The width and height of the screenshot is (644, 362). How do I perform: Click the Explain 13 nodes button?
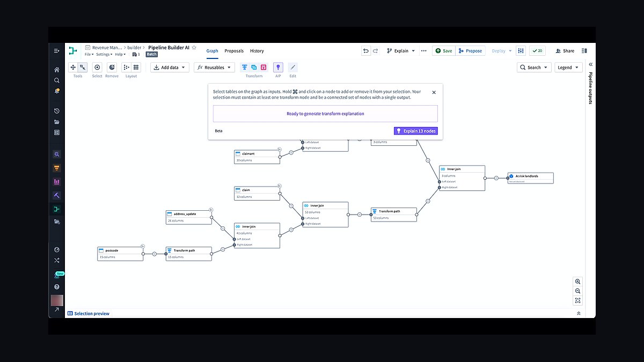[x=416, y=131]
